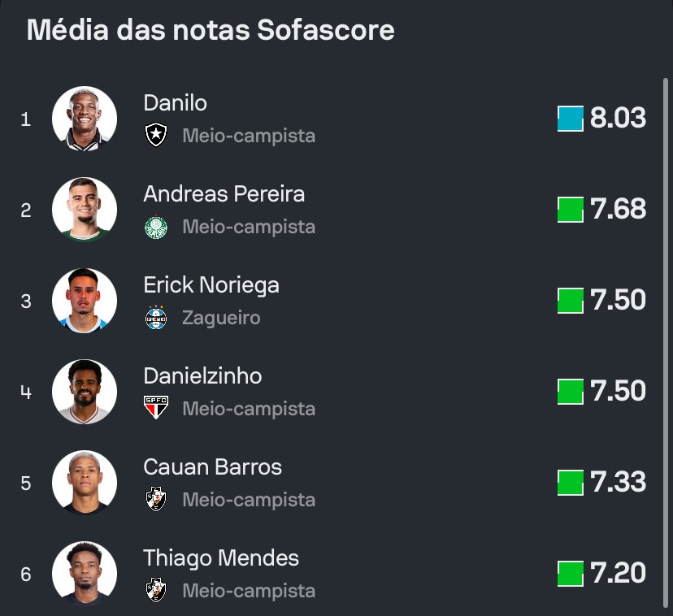Open Cauan Barros's player photo
Screen dimensions: 673x616
point(85,483)
